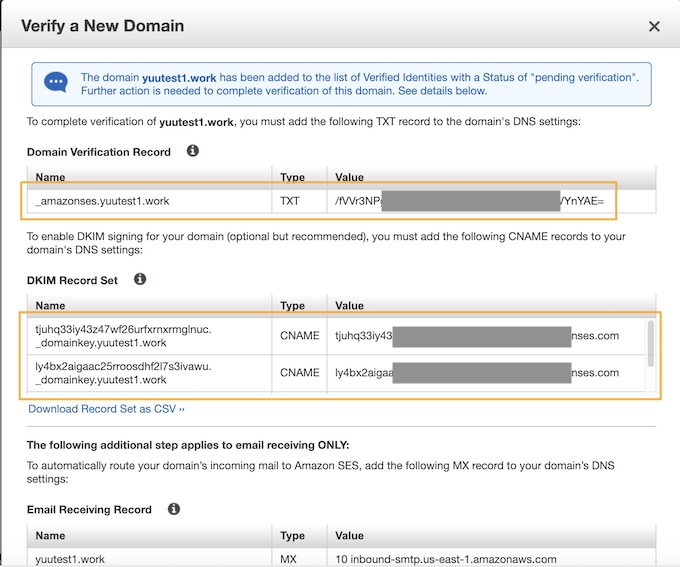Select _amazonses.yuutest1.work record name
The width and height of the screenshot is (680, 567).
[x=102, y=201]
